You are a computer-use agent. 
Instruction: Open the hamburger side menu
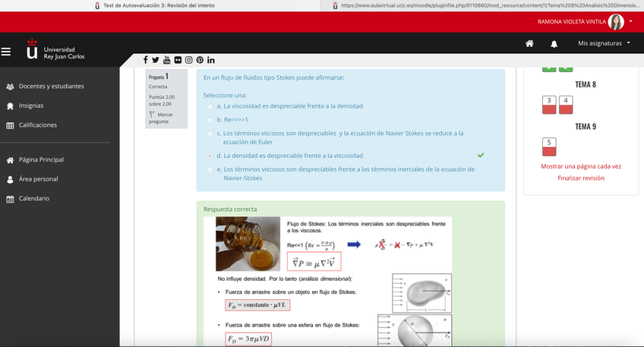click(x=6, y=52)
